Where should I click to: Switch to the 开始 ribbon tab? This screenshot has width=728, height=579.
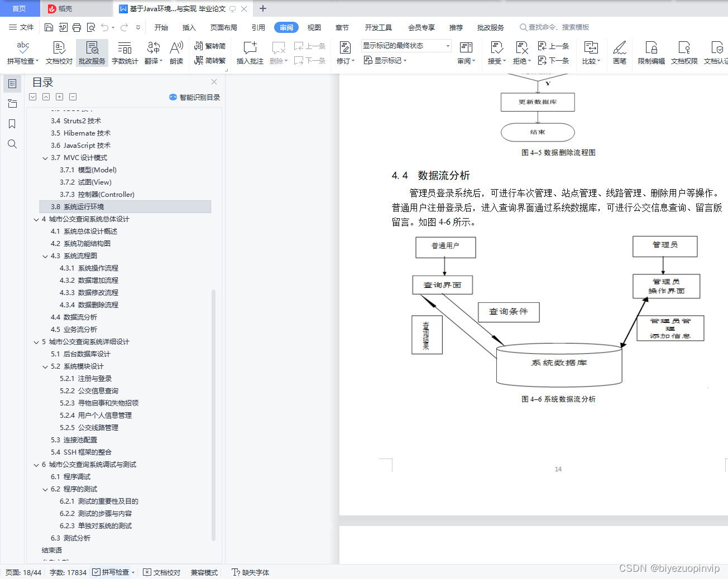(x=161, y=27)
